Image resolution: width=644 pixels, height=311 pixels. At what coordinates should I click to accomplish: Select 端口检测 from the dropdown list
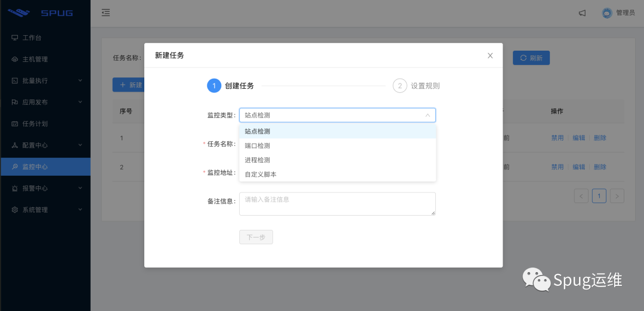tap(337, 145)
